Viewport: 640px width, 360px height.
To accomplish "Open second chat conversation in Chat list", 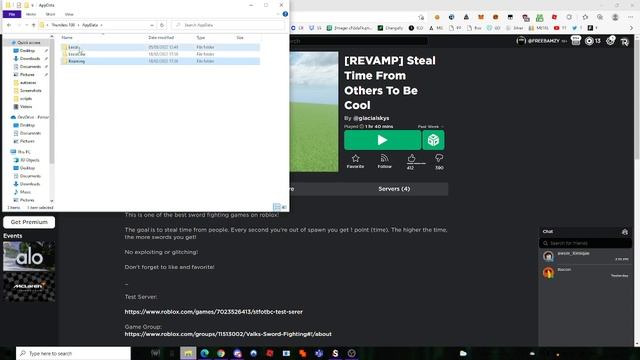I will coord(585,272).
